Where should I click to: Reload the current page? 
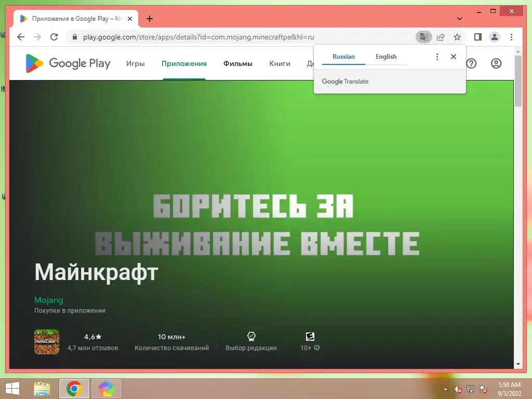(x=54, y=37)
